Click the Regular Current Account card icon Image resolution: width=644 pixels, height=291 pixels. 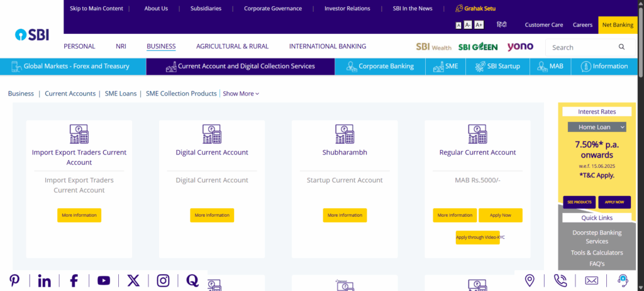pyautogui.click(x=478, y=135)
